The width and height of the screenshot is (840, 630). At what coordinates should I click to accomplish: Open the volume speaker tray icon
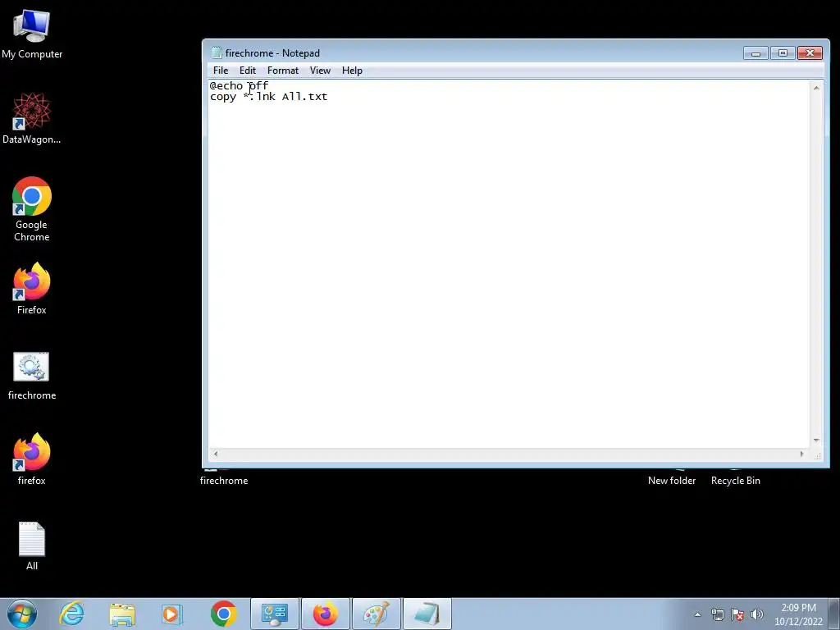(x=757, y=614)
